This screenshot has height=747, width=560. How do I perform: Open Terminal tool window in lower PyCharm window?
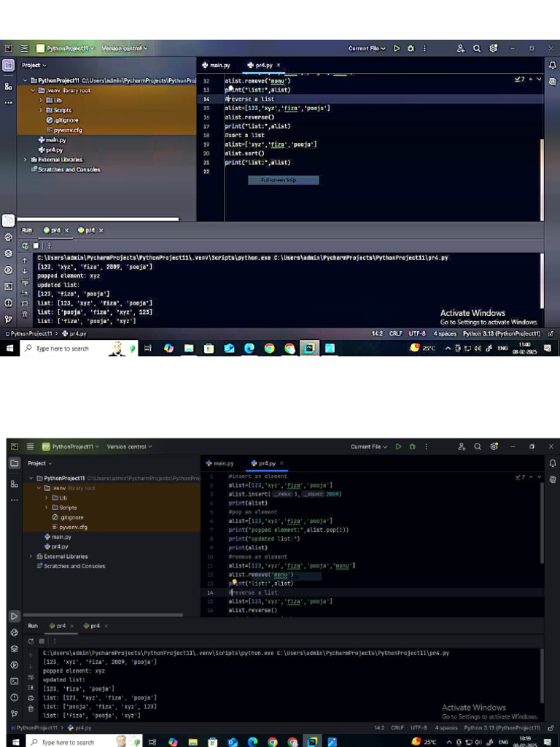coord(15,681)
